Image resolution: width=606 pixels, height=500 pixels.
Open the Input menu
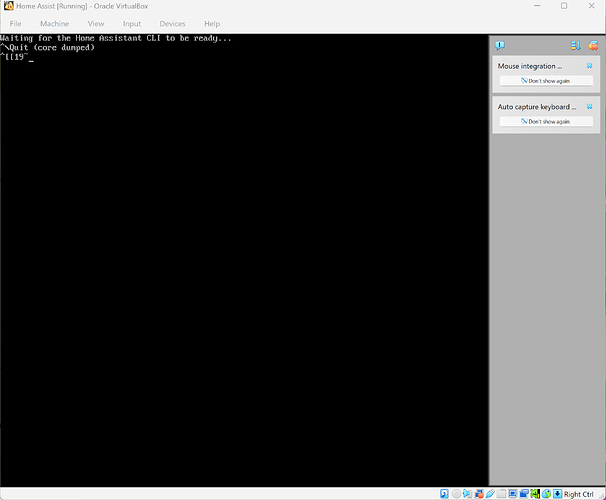coord(132,24)
